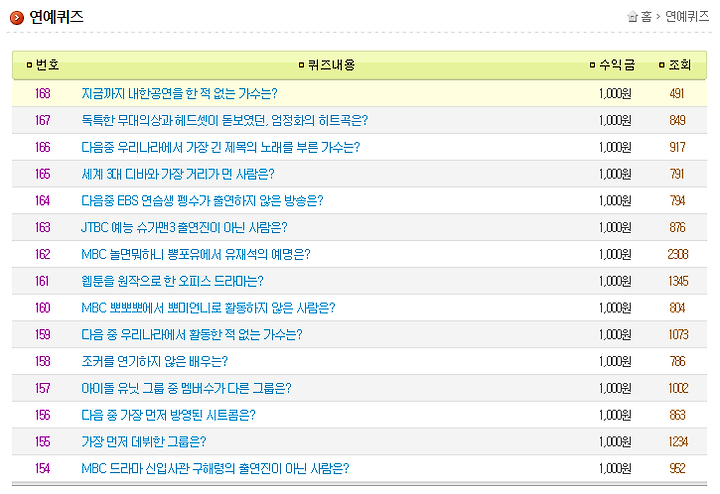
Task: Select quiz number 159
Action: coord(43,335)
